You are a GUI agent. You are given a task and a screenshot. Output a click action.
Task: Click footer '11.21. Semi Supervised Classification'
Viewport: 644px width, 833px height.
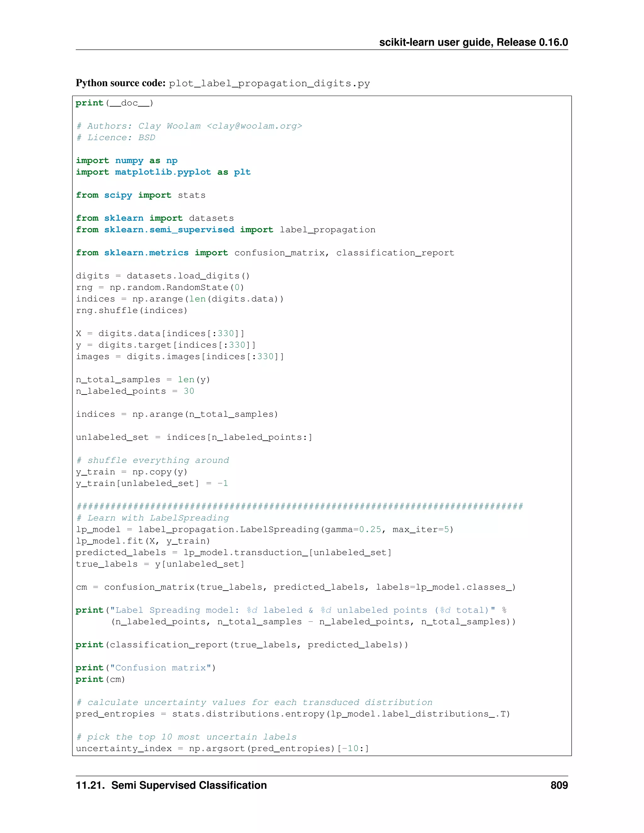(171, 785)
